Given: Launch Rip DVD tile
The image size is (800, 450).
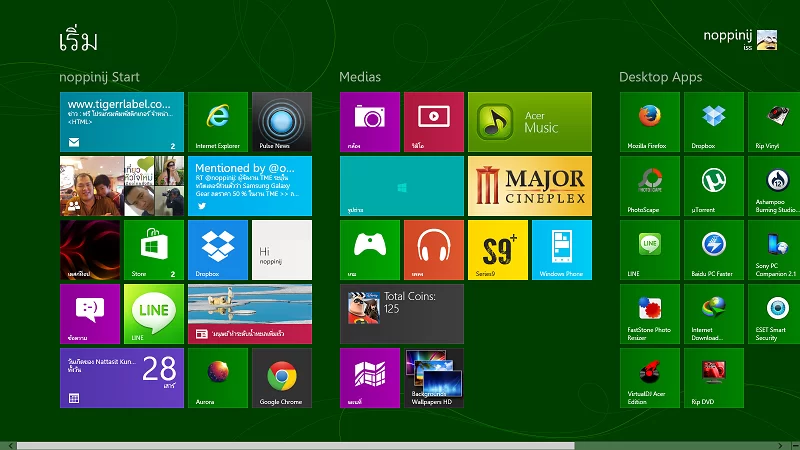Looking at the screenshot, I should tap(714, 378).
